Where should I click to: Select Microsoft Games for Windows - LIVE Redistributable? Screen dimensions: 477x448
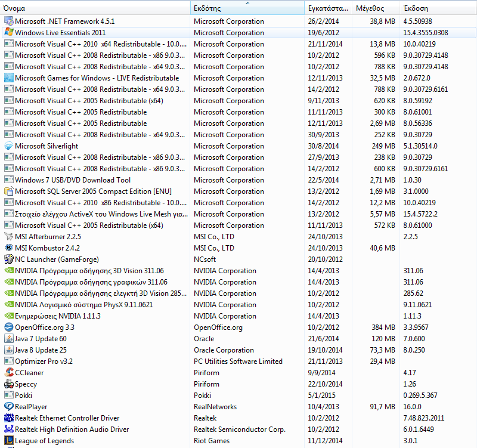point(239,78)
